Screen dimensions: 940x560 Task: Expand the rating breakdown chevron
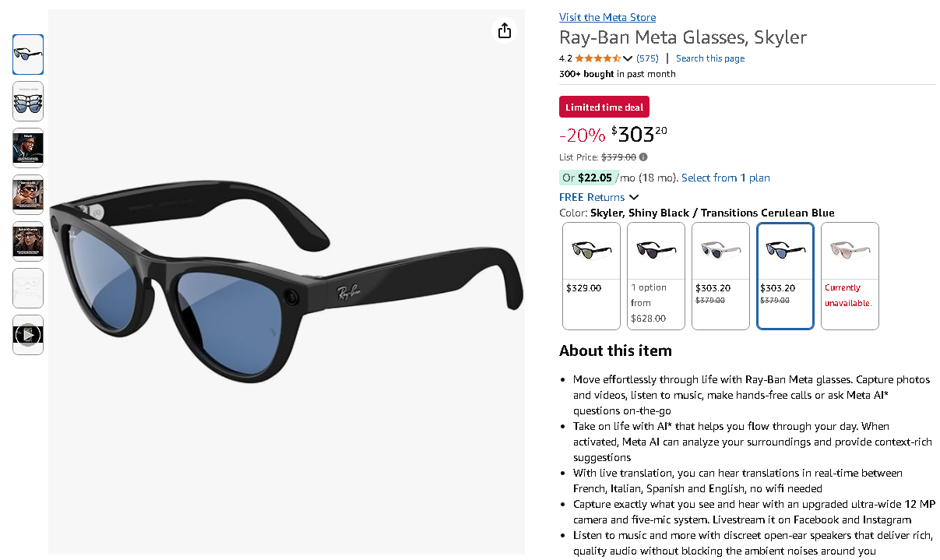(x=628, y=58)
